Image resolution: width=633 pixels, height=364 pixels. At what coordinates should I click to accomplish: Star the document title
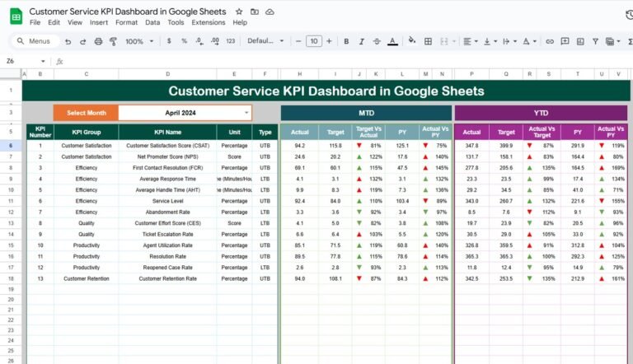(x=239, y=12)
